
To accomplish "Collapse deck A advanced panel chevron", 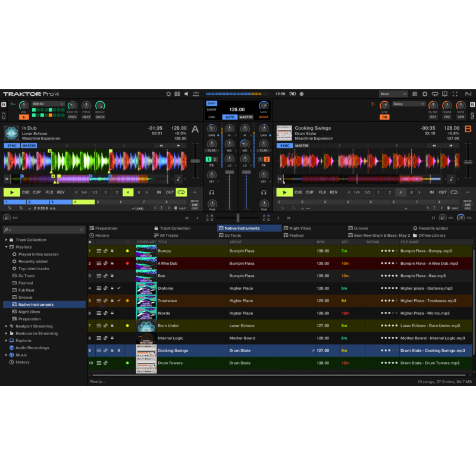I will (x=195, y=192).
